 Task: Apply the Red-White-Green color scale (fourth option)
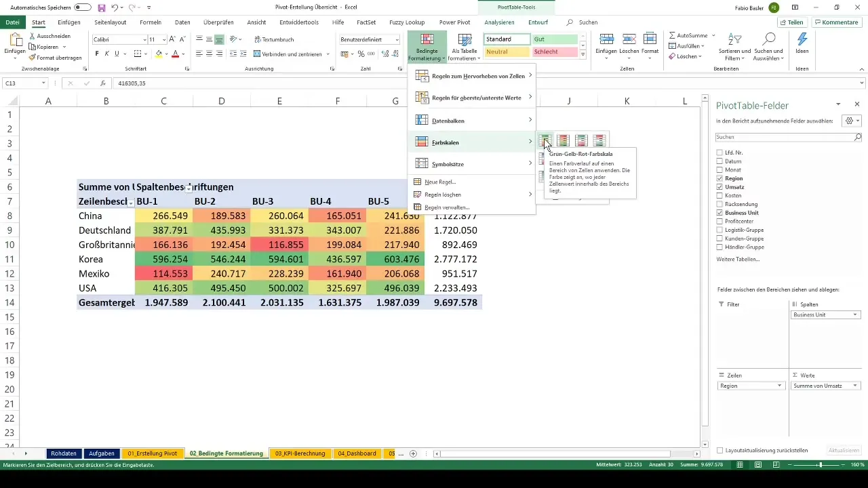(x=599, y=141)
